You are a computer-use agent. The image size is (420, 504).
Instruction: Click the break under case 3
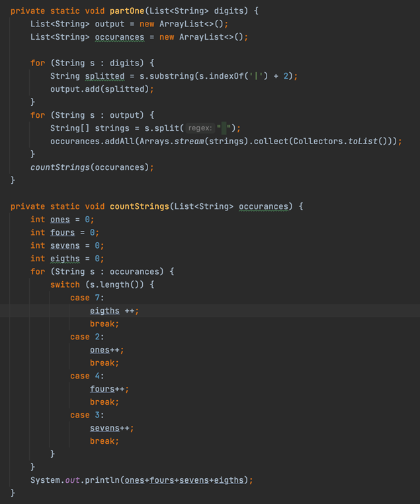click(102, 441)
